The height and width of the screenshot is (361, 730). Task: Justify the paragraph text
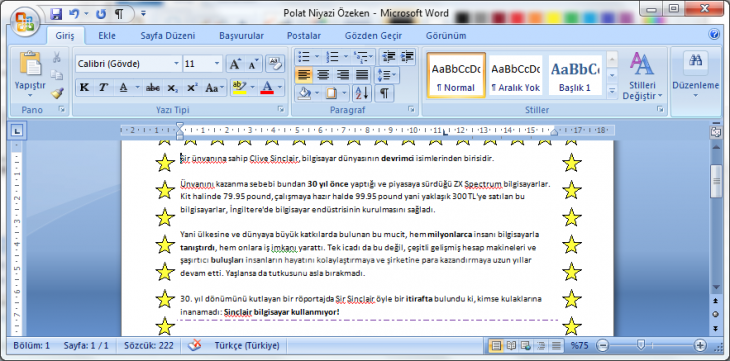click(x=362, y=75)
